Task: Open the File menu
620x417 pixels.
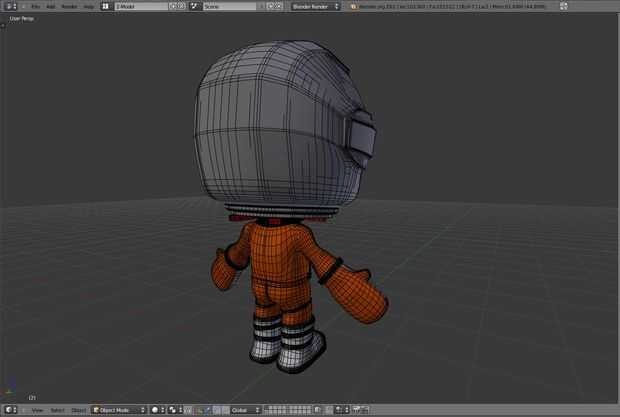Action: [36, 7]
